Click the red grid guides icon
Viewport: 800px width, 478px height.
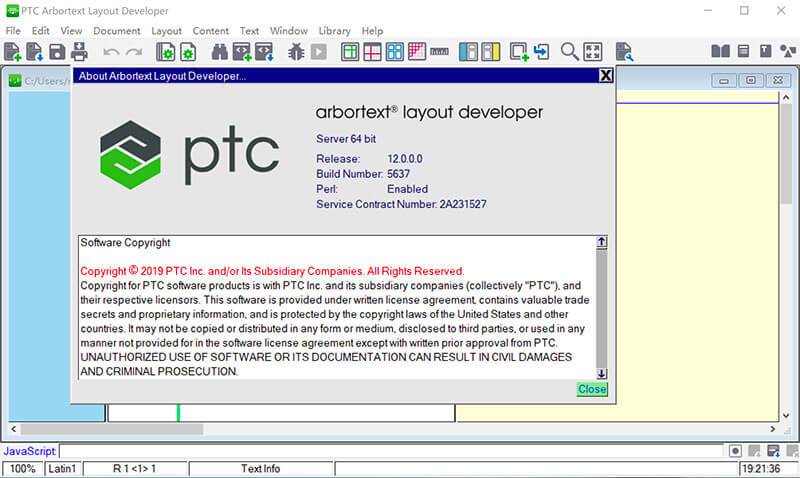[x=372, y=52]
